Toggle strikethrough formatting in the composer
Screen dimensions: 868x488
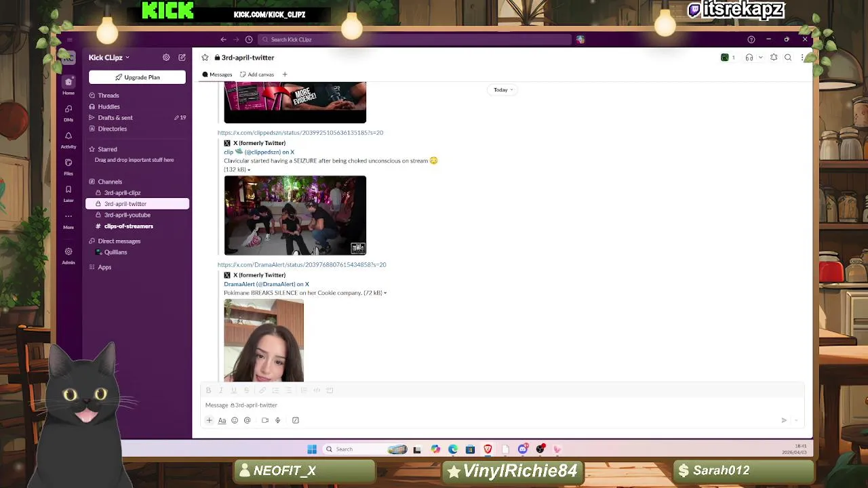pyautogui.click(x=247, y=390)
